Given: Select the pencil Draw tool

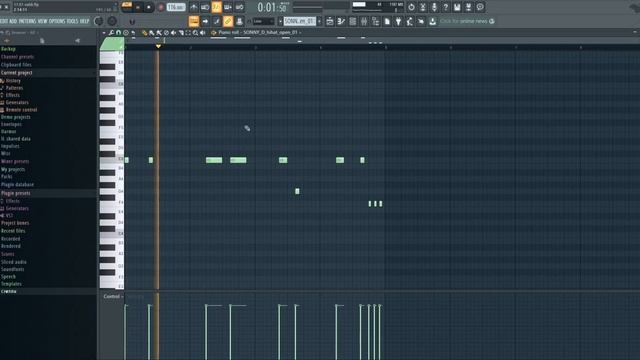Looking at the screenshot, I should [x=144, y=33].
